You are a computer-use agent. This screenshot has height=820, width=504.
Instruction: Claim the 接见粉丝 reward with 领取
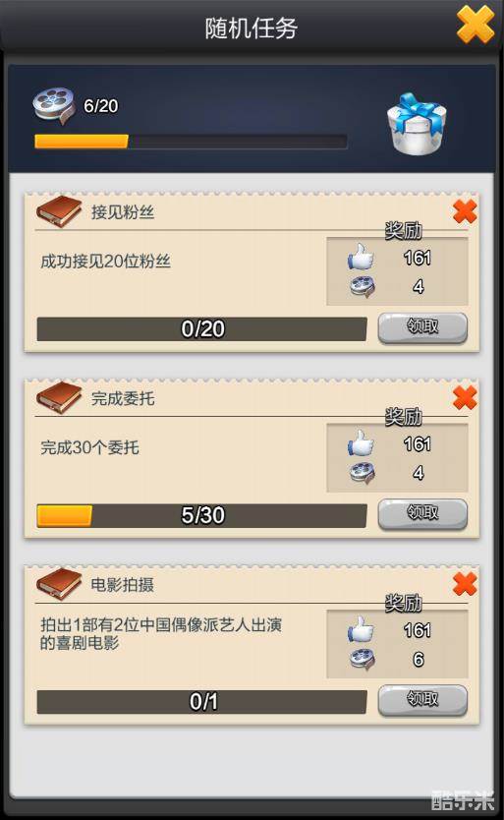[422, 327]
